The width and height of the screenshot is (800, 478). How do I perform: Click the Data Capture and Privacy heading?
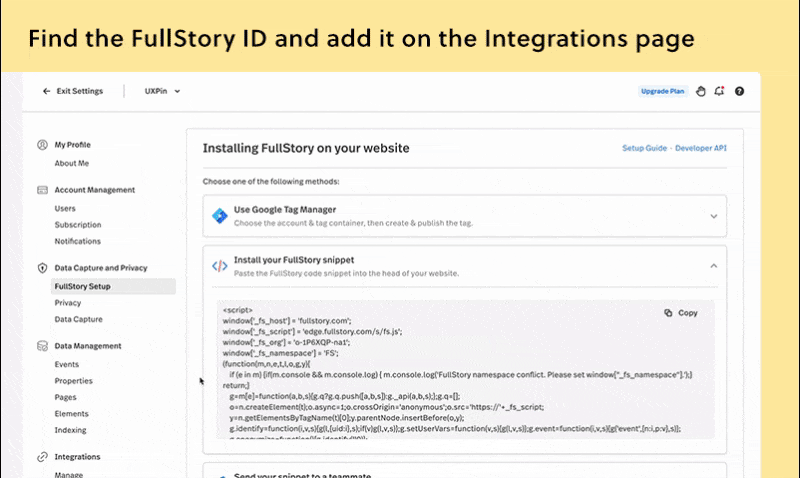tap(101, 268)
